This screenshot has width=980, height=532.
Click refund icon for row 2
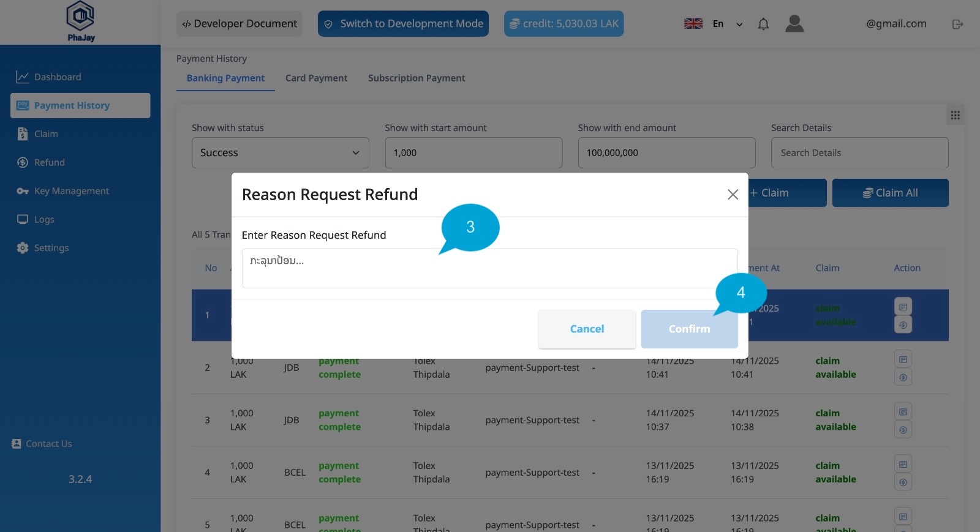point(903,377)
